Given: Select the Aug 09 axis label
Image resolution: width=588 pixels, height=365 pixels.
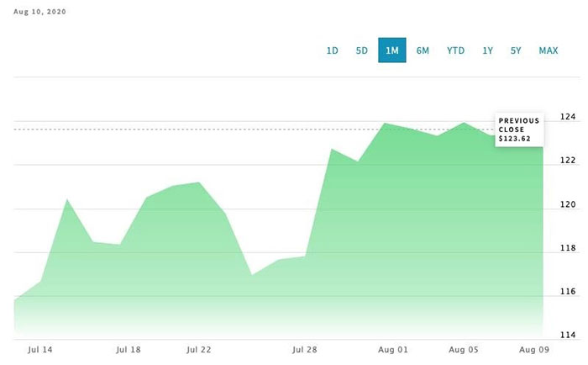Looking at the screenshot, I should click(x=533, y=347).
